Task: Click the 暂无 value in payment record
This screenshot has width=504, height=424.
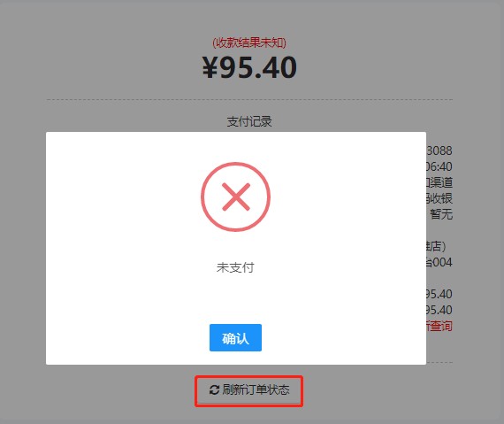Action: click(441, 214)
